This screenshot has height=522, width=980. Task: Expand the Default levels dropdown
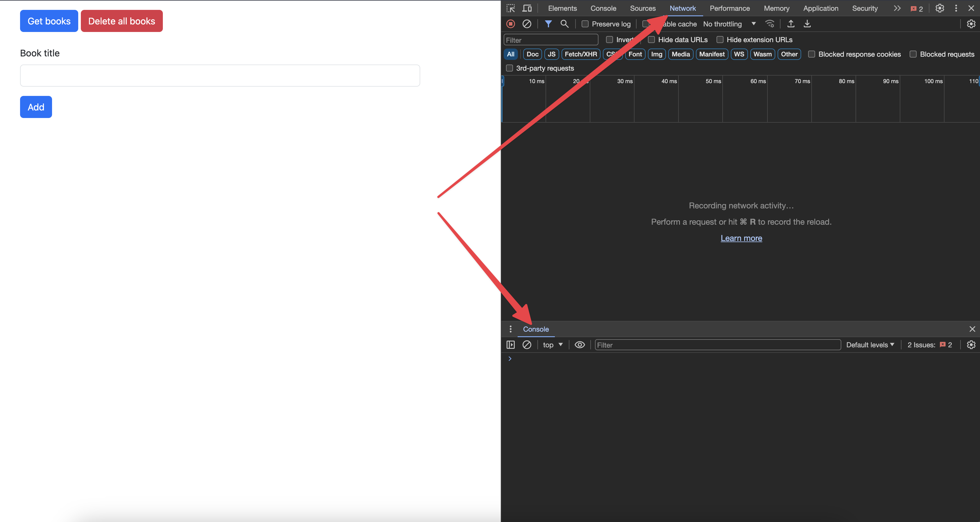[870, 345]
